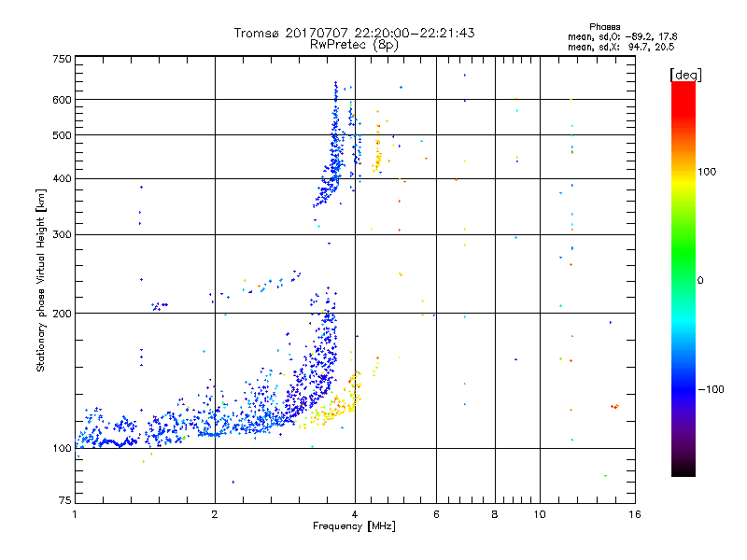Click the frequency tick label '6'
Viewport: 747px width, 560px height.
[436, 514]
